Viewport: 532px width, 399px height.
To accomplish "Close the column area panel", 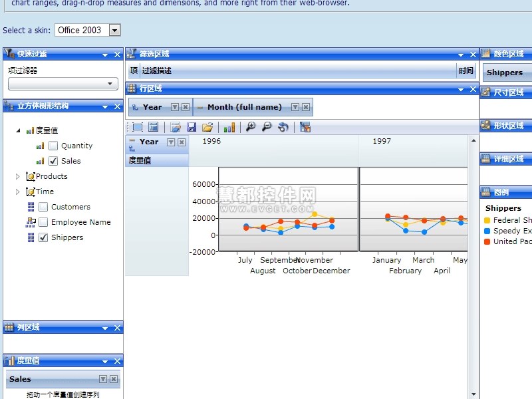I will 118,328.
